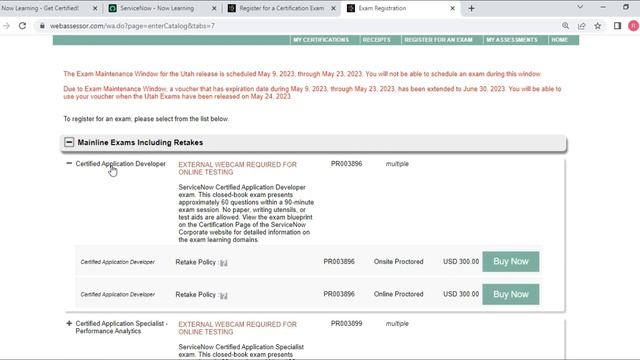This screenshot has width=640, height=360.
Task: Go to Home in the green menu
Action: pos(560,40)
